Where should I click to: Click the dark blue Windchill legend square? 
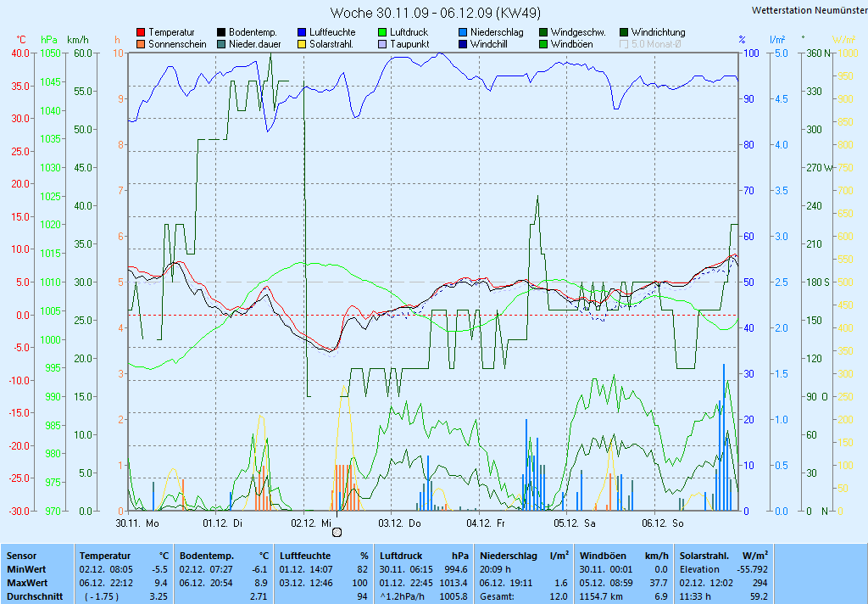[463, 44]
